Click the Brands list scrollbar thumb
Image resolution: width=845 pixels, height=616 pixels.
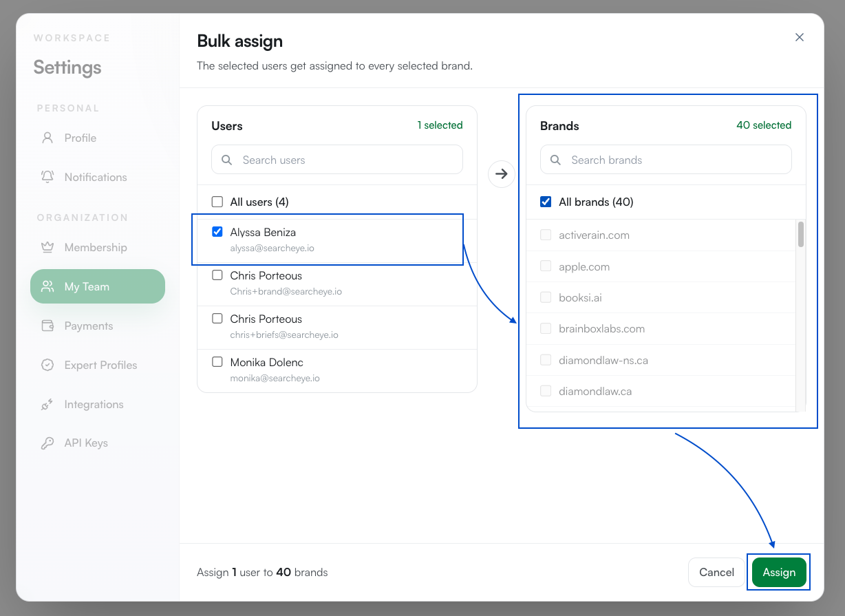pos(801,234)
